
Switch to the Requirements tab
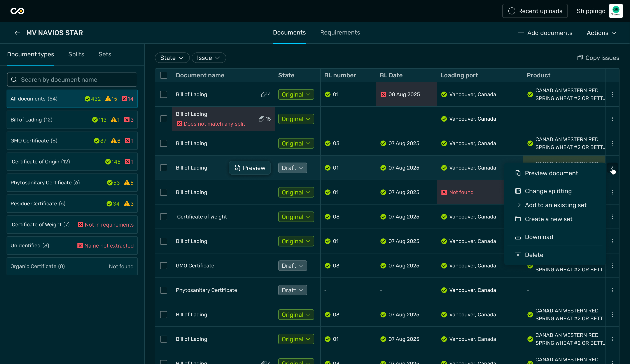point(340,33)
